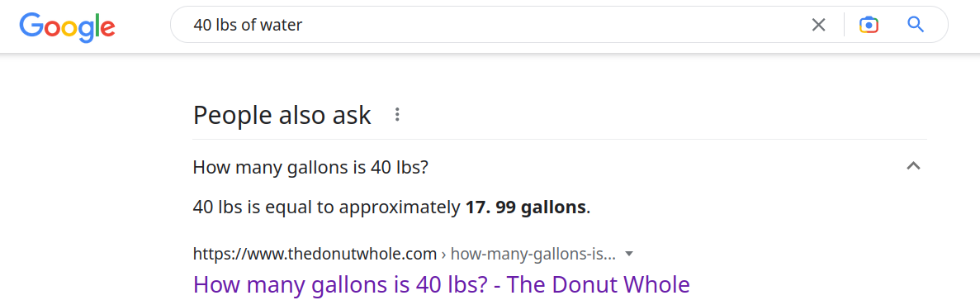Place cursor on the word "water" in search box
The image size is (980, 305).
[x=282, y=25]
